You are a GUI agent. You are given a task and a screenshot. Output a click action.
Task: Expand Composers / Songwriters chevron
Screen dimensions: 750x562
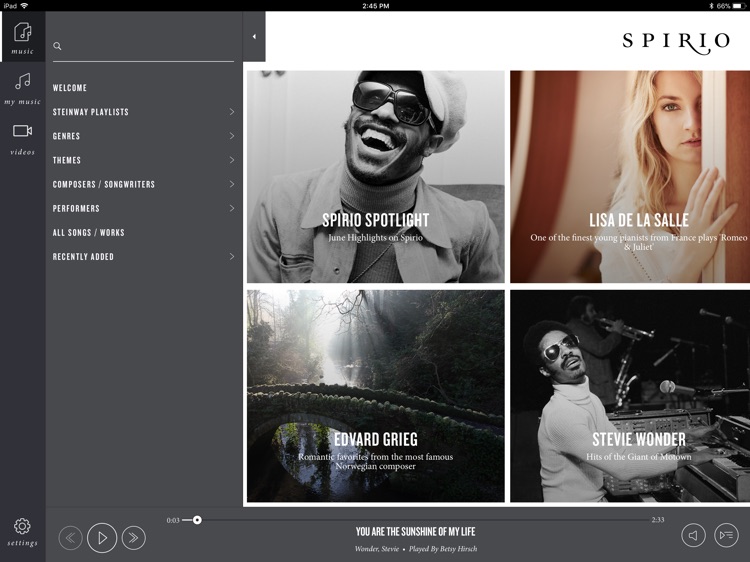(232, 184)
